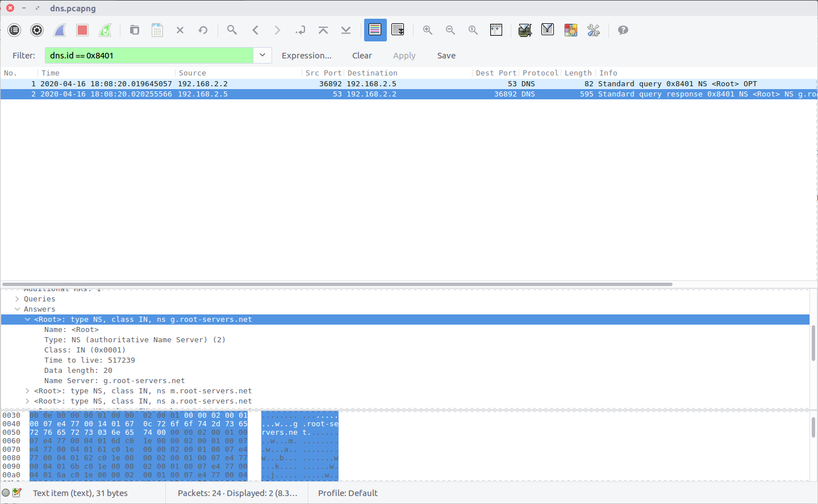Click Resize all columns icon
The image size is (818, 504).
point(496,30)
